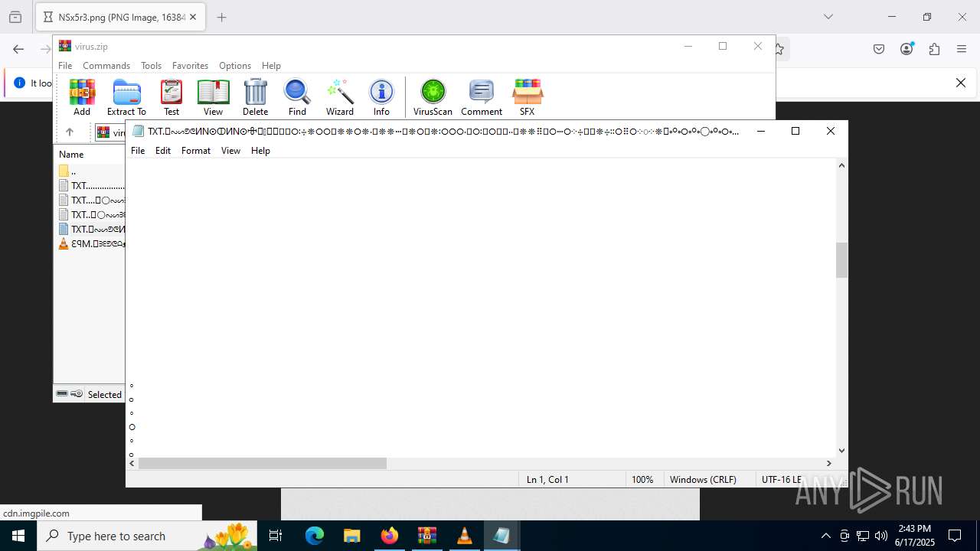Click Notepad horizontal scrollbar thumb
Viewport: 980px width, 551px height.
pos(263,463)
